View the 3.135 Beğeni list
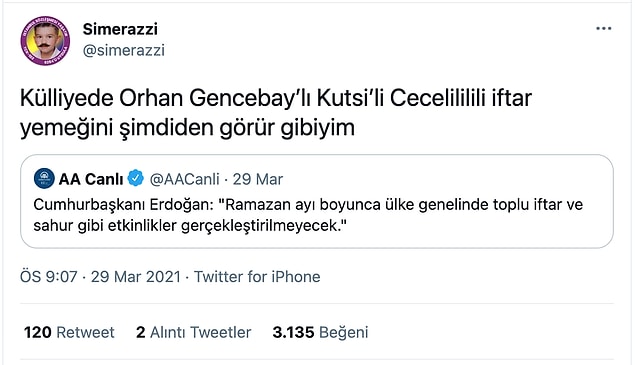The height and width of the screenshot is (365, 635). (320, 332)
